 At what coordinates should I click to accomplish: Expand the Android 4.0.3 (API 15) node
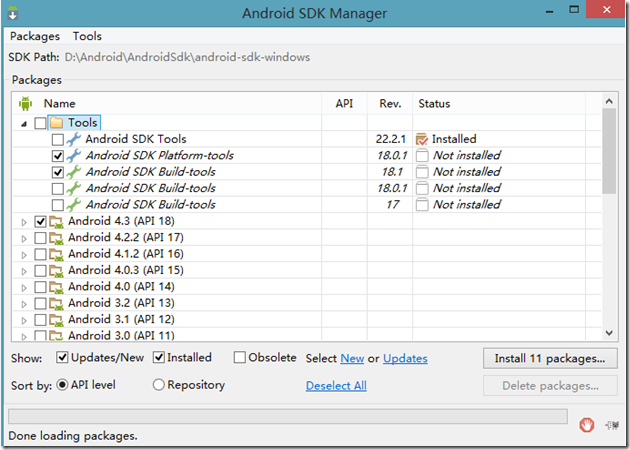24,272
